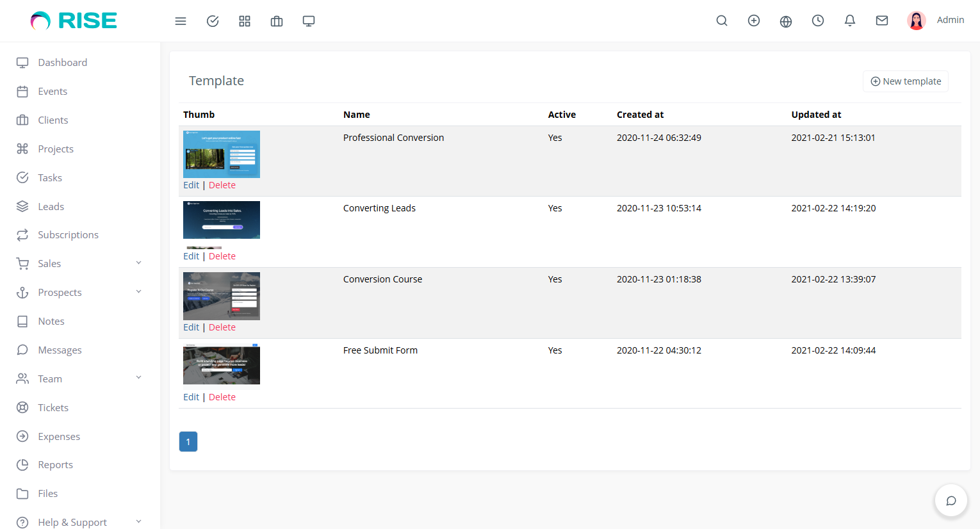Expand the Sales sidebar submenu
The image size is (980, 529).
tap(138, 263)
